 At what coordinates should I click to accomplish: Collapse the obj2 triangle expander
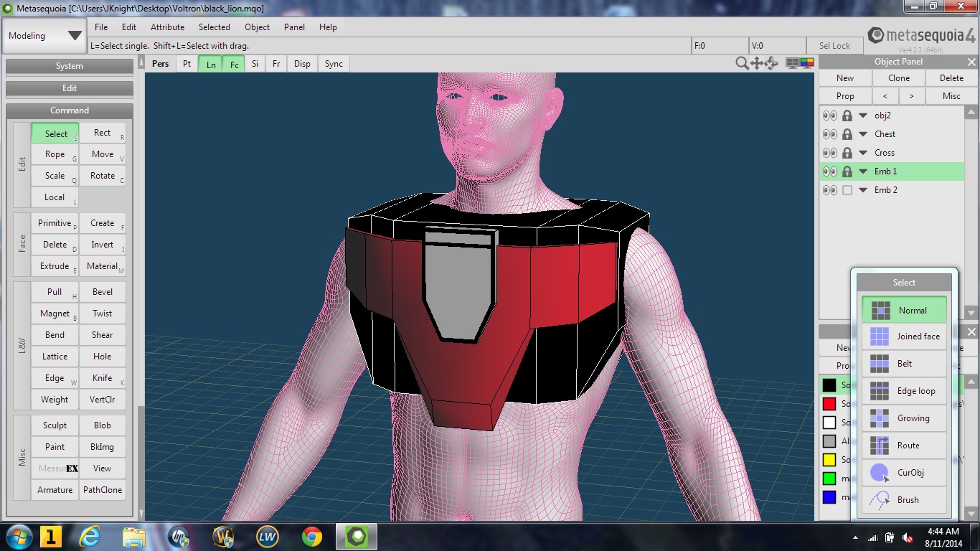coord(863,116)
